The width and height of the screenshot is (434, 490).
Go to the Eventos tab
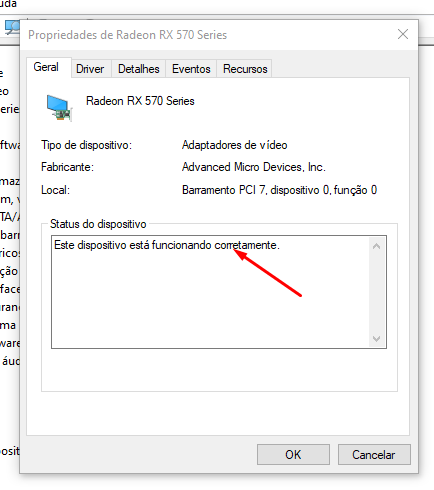pos(191,69)
